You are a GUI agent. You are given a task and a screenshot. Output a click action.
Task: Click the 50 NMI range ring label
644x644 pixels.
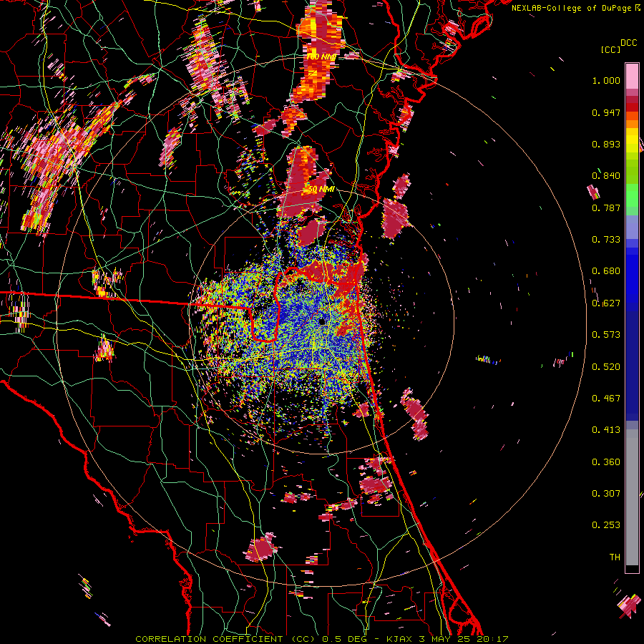pos(321,190)
